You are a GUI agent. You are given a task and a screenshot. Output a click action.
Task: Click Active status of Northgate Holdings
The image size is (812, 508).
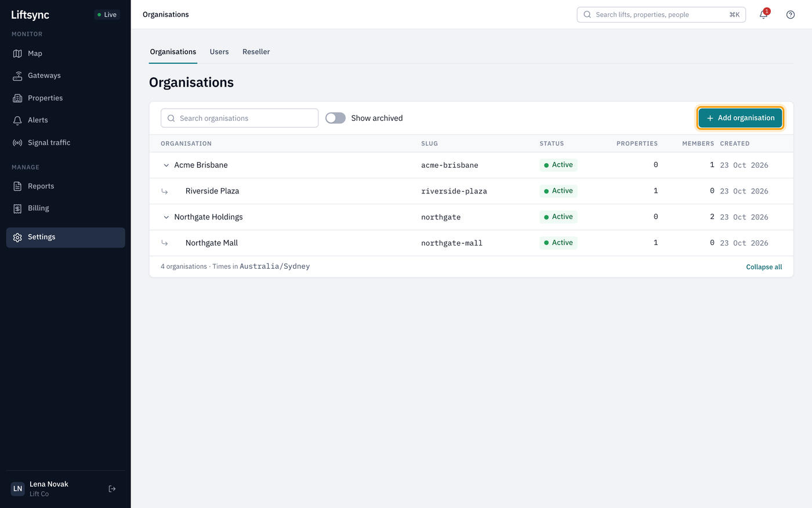pos(558,217)
